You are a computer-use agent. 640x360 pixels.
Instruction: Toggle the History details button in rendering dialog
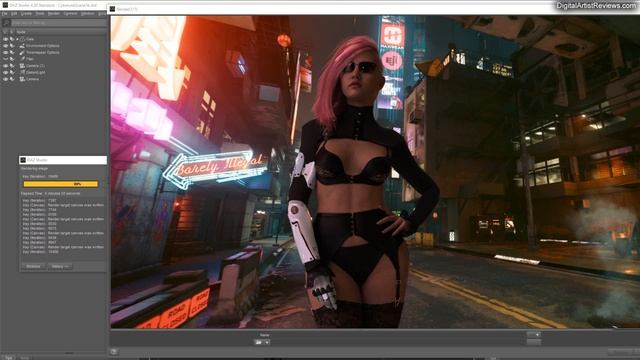tap(60, 266)
